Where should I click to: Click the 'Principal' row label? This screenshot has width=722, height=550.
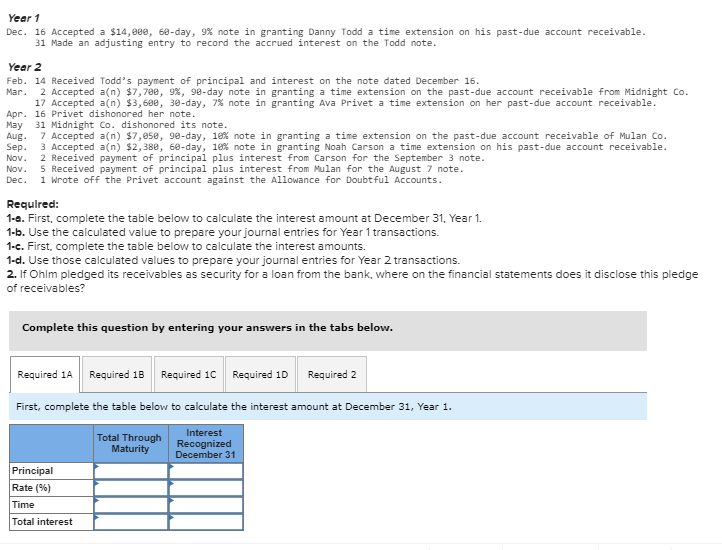(51, 471)
